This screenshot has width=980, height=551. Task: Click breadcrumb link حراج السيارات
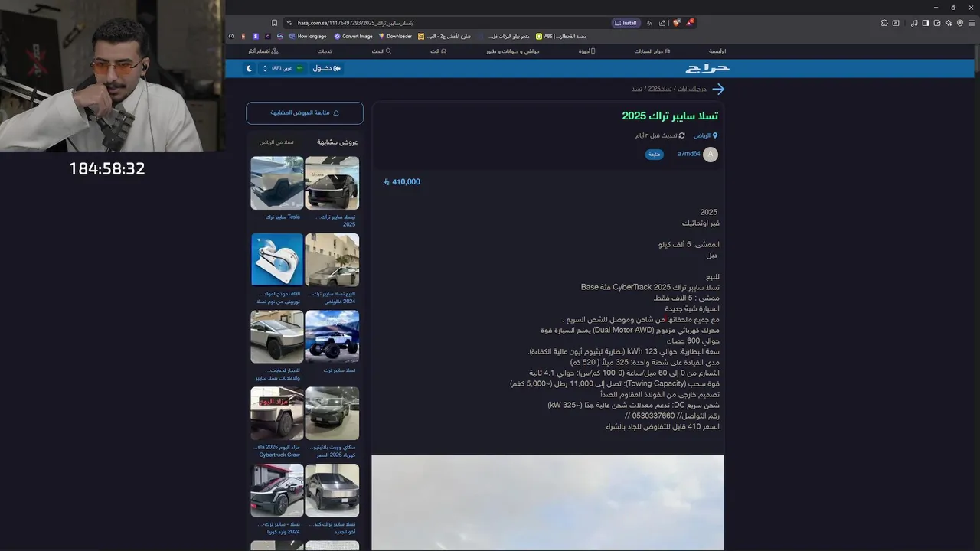(692, 89)
